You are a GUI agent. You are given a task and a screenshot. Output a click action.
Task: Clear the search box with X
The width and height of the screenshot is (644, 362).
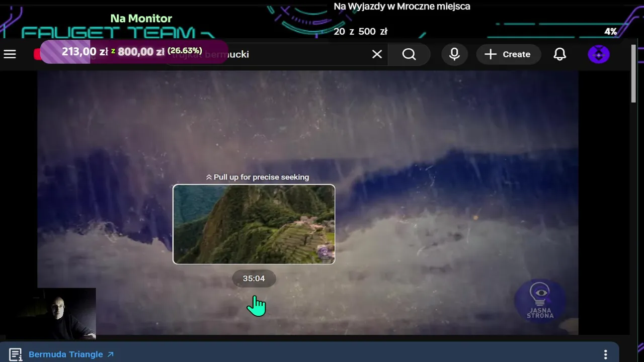(x=377, y=54)
